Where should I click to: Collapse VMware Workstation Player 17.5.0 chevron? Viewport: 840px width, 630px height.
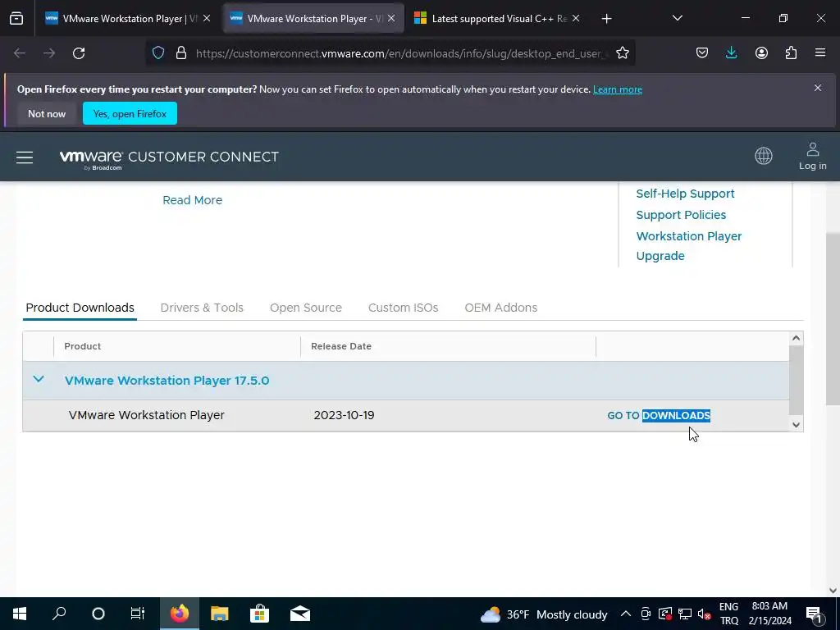(x=39, y=379)
